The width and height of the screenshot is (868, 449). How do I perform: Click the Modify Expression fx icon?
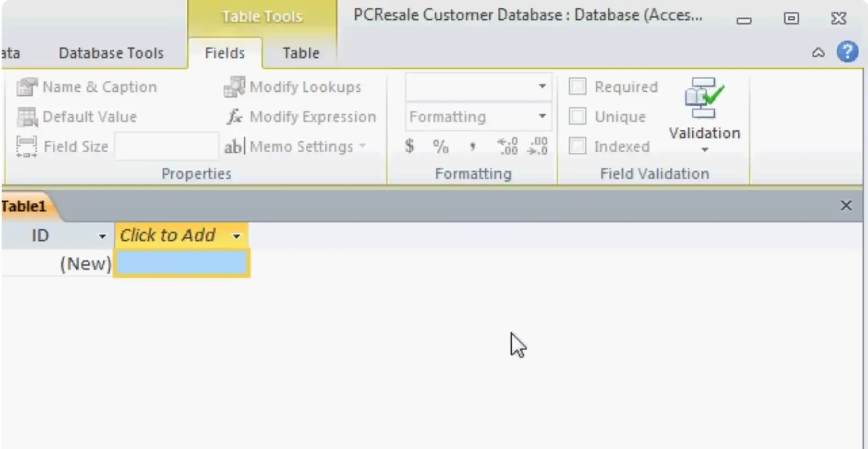234,117
